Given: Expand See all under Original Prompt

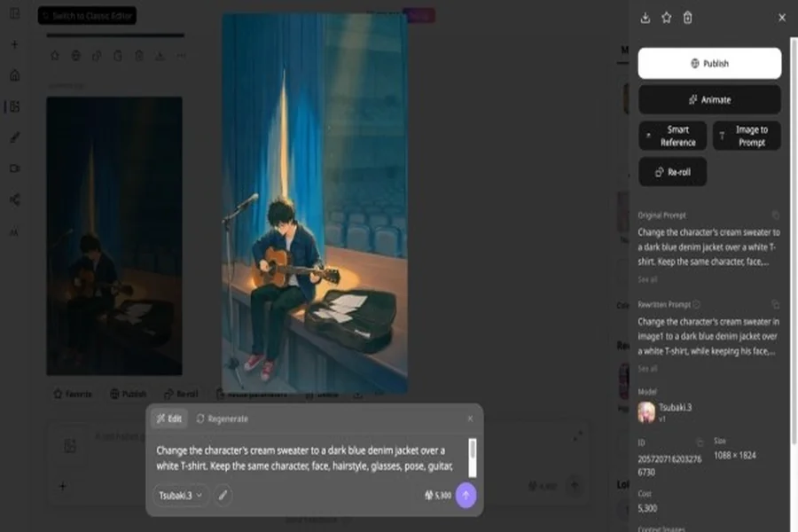Looking at the screenshot, I should pyautogui.click(x=647, y=279).
